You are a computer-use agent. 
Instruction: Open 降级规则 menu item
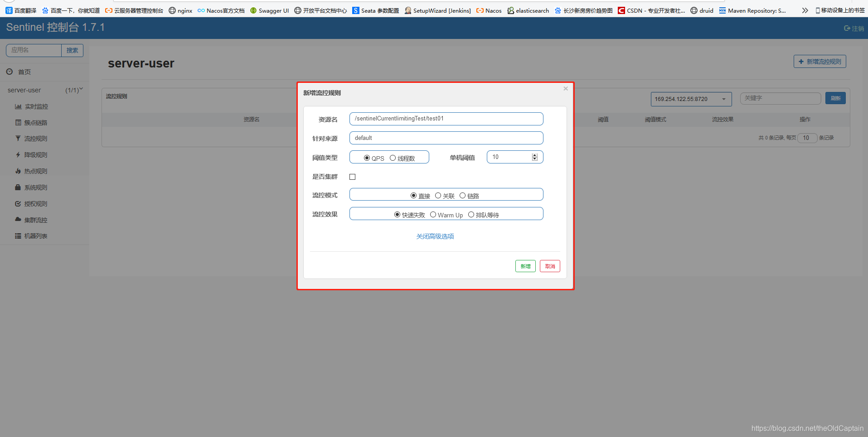pos(36,155)
